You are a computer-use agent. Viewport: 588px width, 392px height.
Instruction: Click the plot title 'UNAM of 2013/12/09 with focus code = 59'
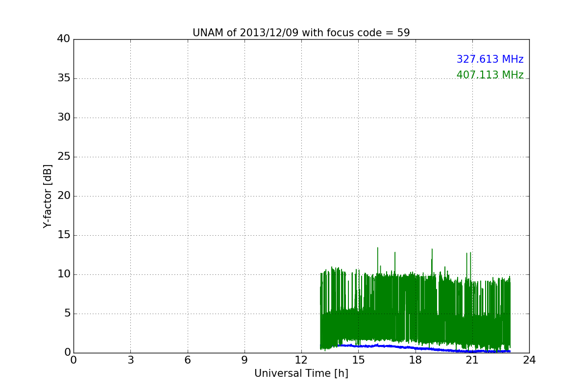tap(301, 33)
